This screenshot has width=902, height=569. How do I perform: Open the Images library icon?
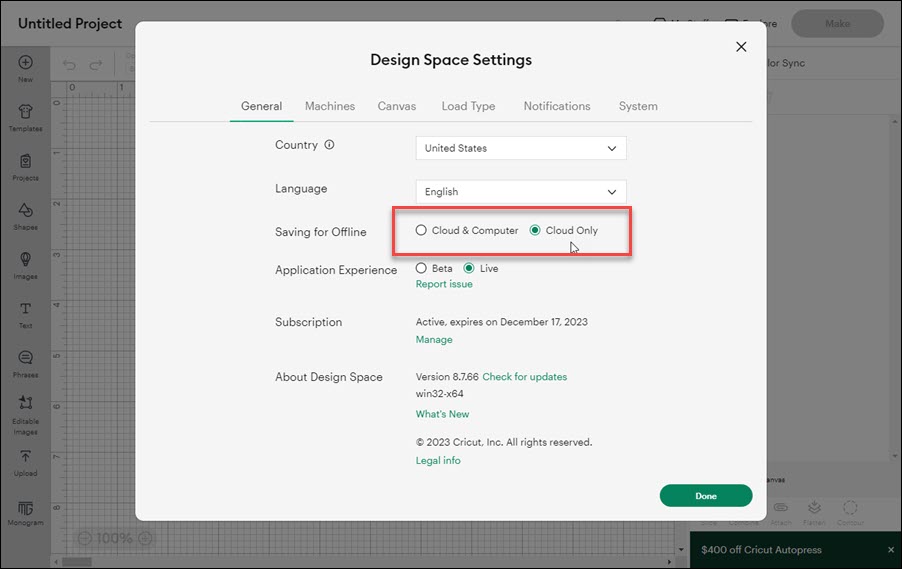pos(25,260)
